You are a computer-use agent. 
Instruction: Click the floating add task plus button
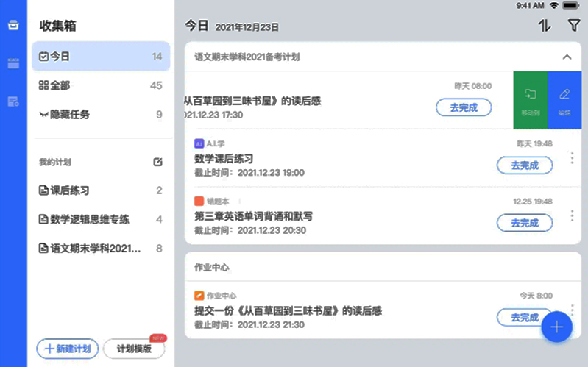point(557,327)
